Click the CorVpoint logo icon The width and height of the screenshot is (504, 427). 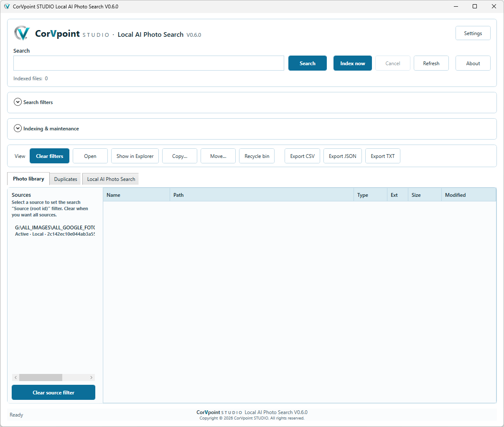click(x=22, y=33)
